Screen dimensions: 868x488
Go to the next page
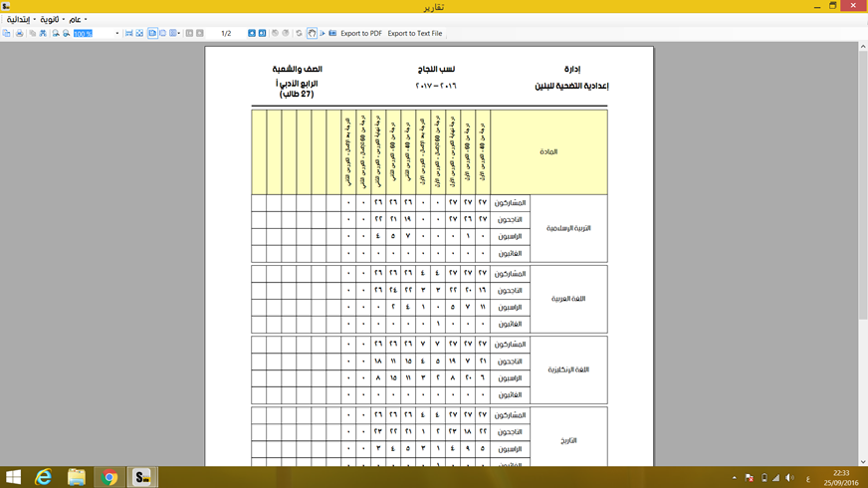coord(252,34)
